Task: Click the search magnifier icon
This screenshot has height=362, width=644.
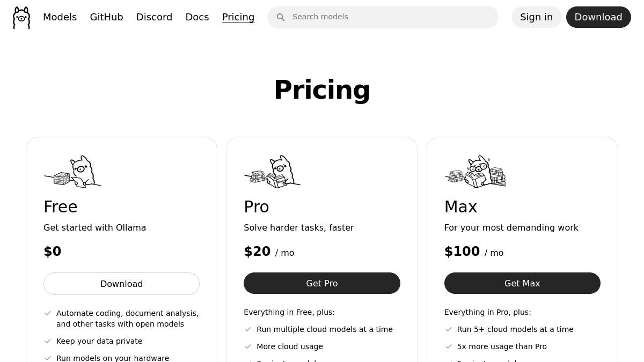Action: pyautogui.click(x=281, y=17)
